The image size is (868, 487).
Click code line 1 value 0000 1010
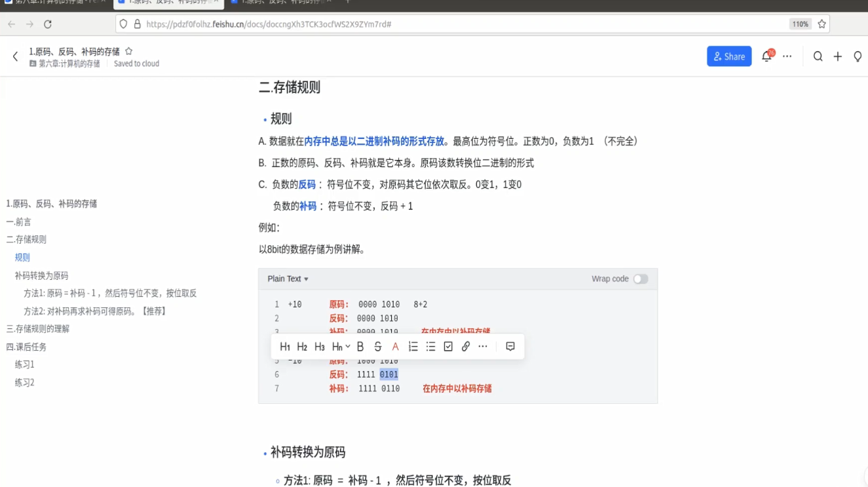(379, 304)
